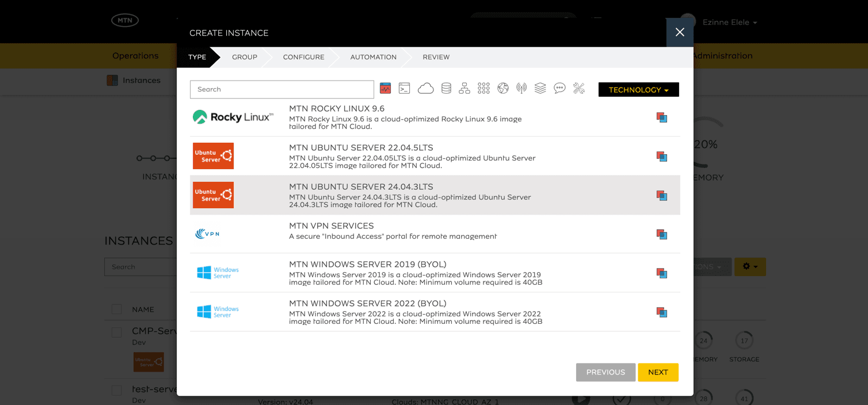The width and height of the screenshot is (868, 405).
Task: Click the gauge showing 28
Action: point(703,398)
